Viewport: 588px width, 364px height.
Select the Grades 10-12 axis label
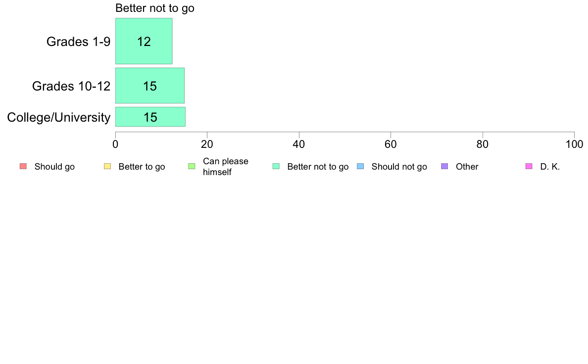click(71, 86)
